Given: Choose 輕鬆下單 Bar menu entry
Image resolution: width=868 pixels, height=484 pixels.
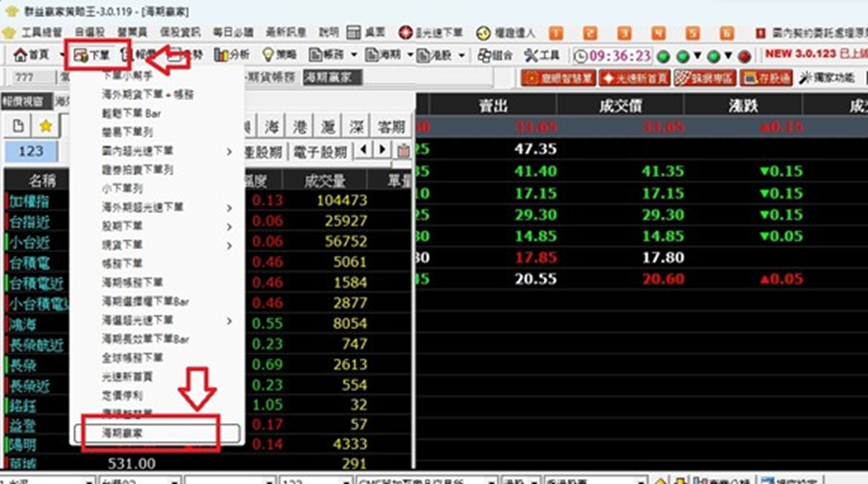Looking at the screenshot, I should 131,113.
